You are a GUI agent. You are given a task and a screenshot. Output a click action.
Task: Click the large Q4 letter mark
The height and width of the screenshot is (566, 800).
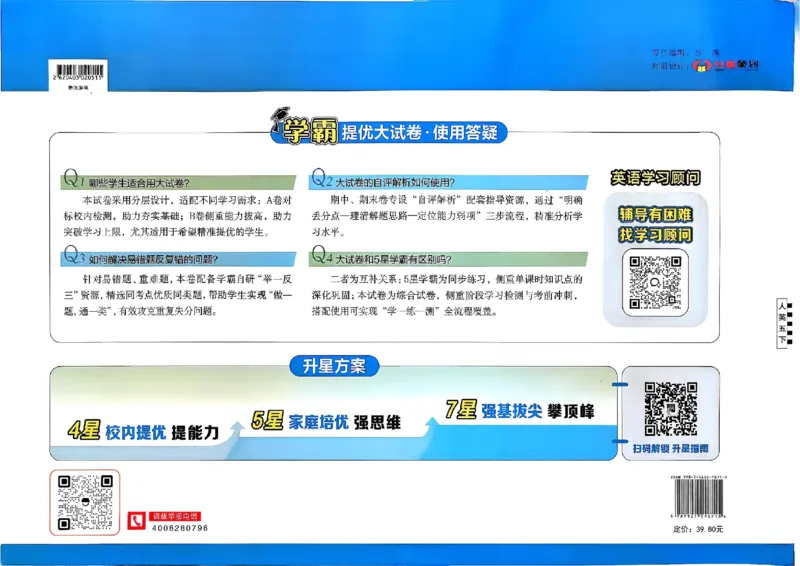pos(321,254)
